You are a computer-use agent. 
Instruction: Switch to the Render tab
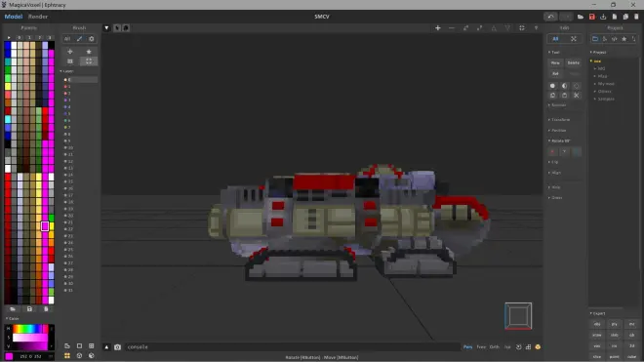[x=38, y=17]
